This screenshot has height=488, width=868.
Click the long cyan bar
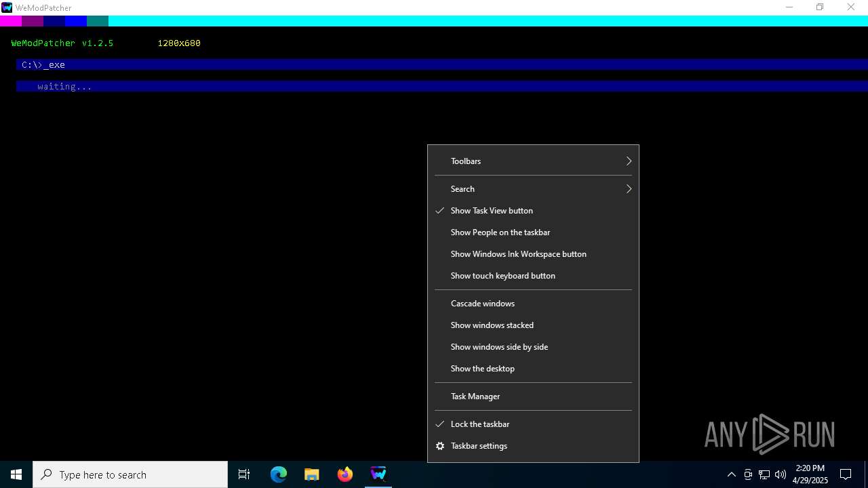[x=488, y=21]
